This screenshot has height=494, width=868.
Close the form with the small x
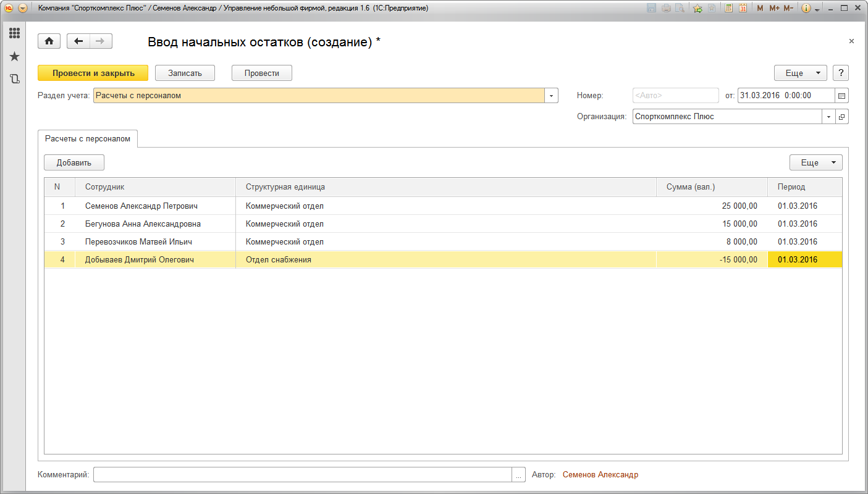click(x=851, y=41)
